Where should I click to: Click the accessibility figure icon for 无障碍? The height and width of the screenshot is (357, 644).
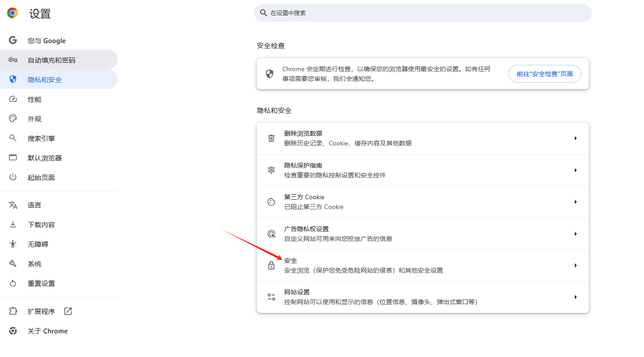13,244
